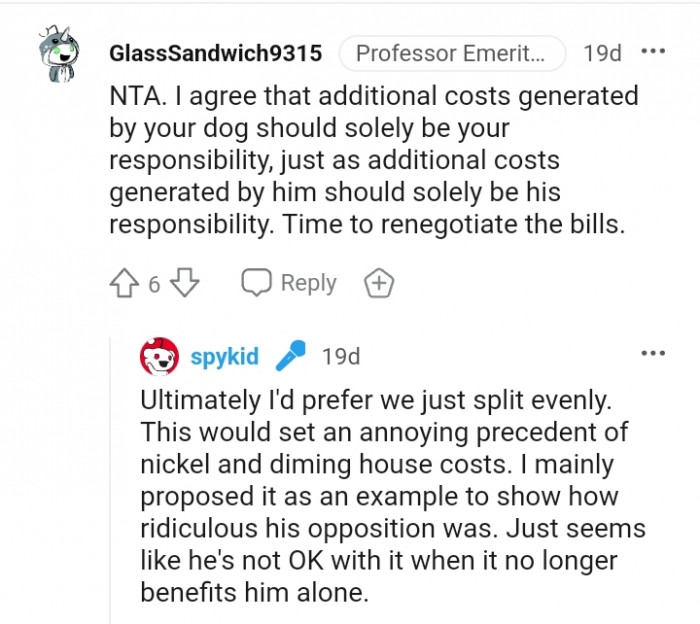Open more options for GlassSandwich9315's comment
The image size is (700, 624).
click(x=652, y=51)
